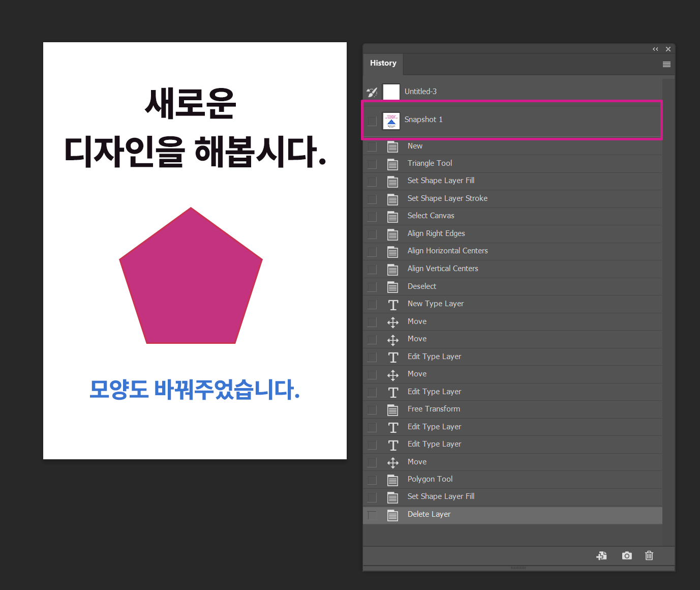Click the Delete Layer state icon
The width and height of the screenshot is (700, 590).
coord(392,515)
